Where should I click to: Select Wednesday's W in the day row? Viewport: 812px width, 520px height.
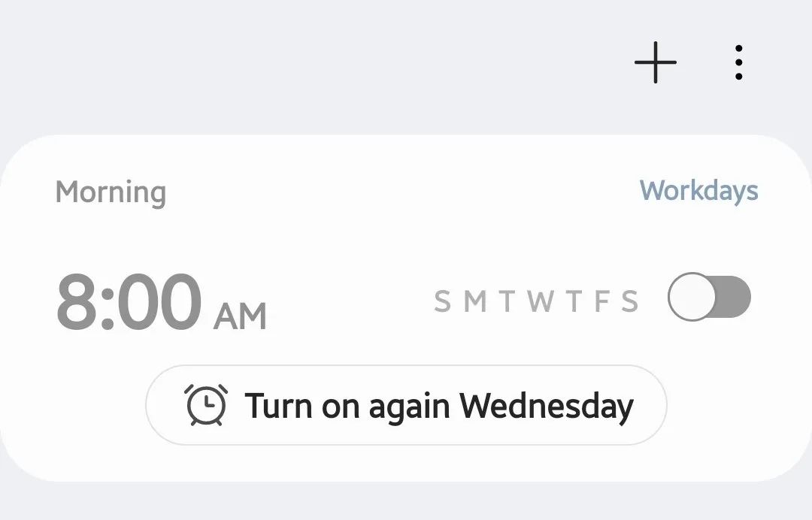coord(541,302)
